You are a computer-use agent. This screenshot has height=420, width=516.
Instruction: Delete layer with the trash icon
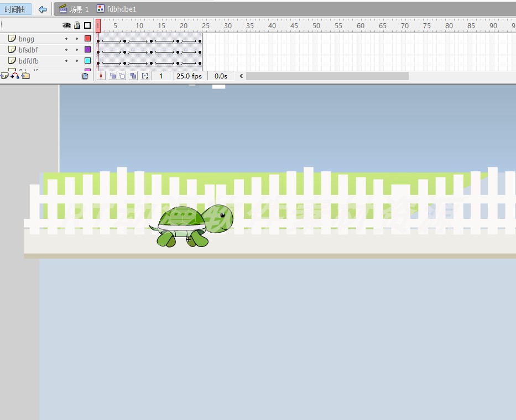[x=85, y=76]
